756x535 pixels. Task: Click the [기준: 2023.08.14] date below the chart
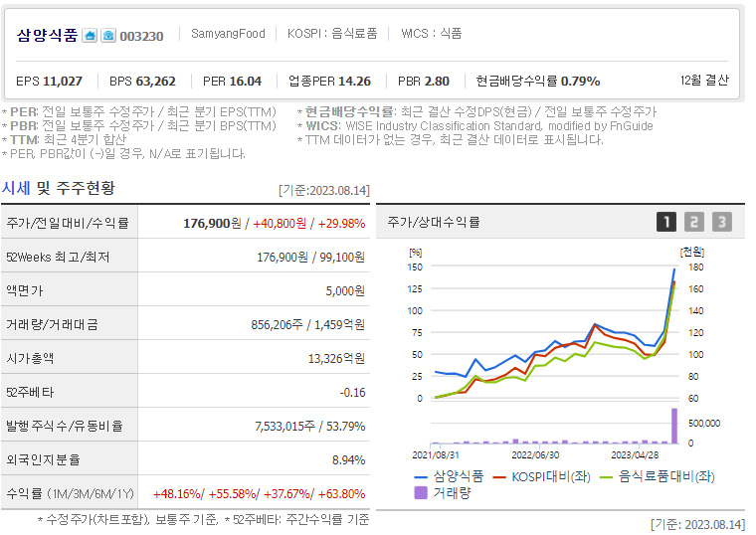tap(697, 524)
